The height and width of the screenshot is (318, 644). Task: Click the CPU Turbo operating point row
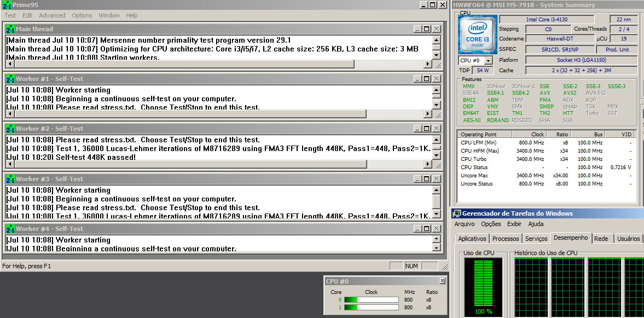tap(547, 159)
